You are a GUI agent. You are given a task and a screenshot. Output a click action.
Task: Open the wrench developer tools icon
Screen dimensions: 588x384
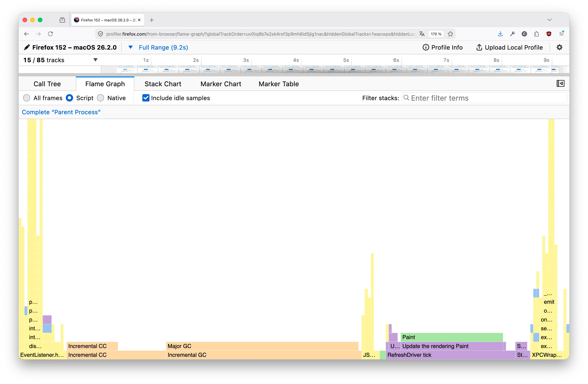pos(512,34)
